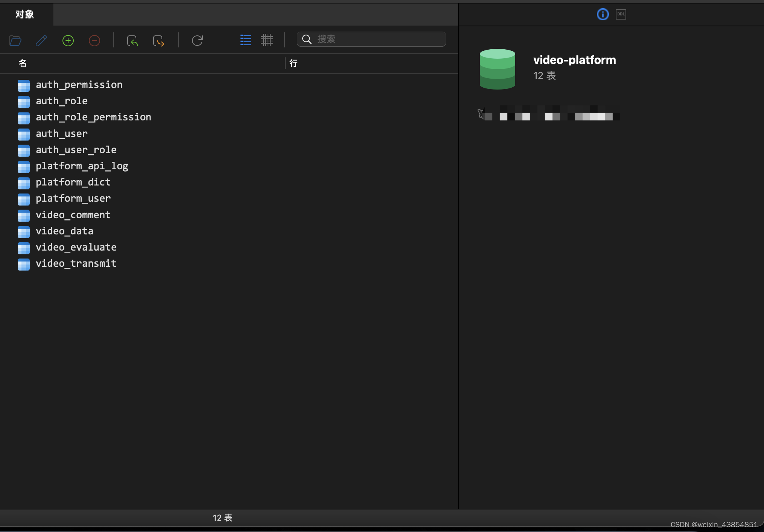The height and width of the screenshot is (532, 764).
Task: Sort by the 名 column header
Action: point(23,63)
